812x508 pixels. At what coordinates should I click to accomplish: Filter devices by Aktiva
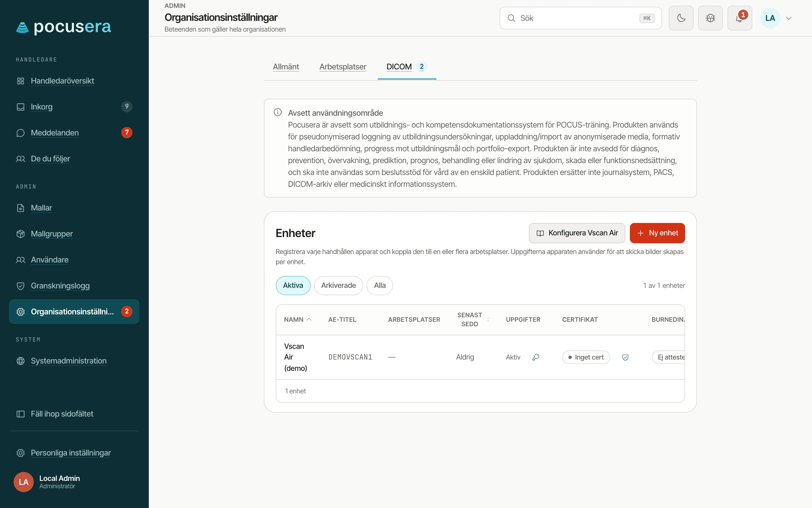293,286
